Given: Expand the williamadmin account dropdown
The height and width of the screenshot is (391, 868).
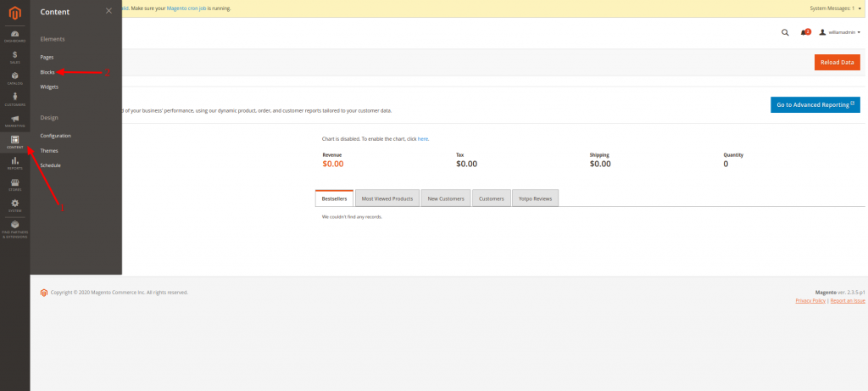Looking at the screenshot, I should pos(838,32).
